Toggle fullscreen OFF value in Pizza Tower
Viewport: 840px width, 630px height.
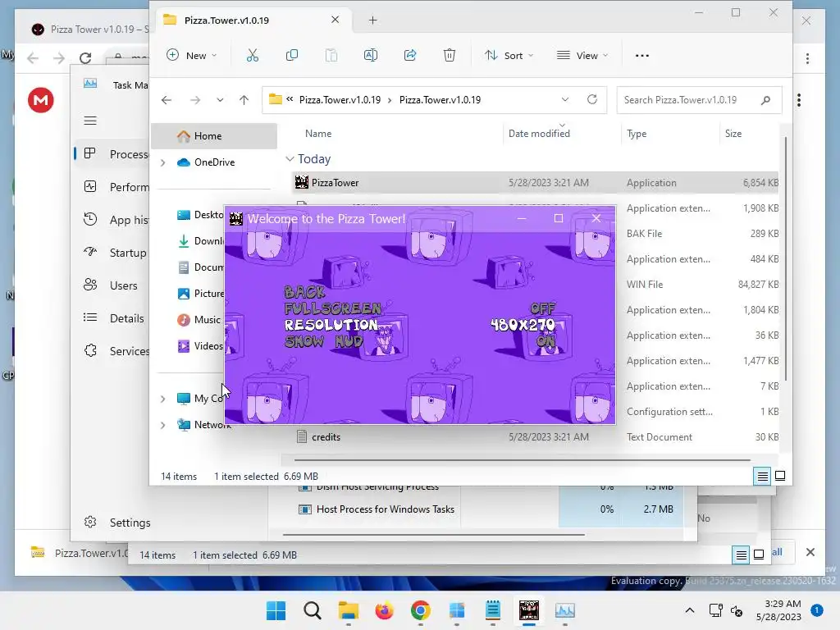pos(543,308)
